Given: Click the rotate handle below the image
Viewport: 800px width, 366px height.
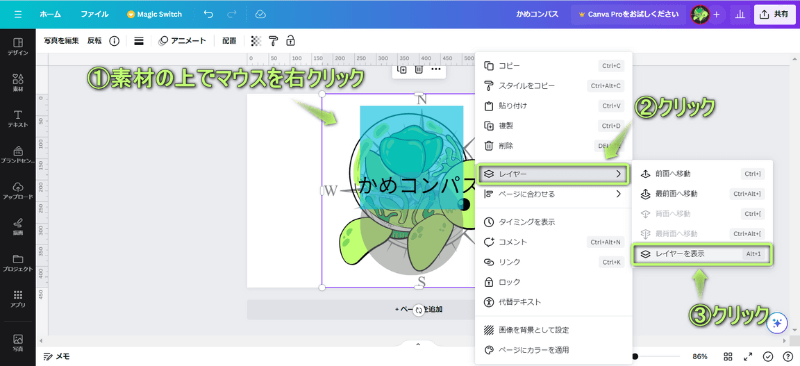Looking at the screenshot, I should click(x=419, y=310).
